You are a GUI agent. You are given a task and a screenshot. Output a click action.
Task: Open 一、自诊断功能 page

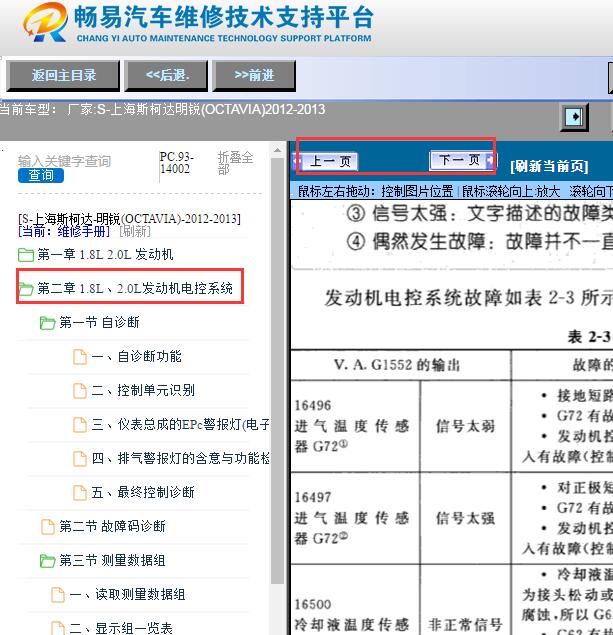pos(136,356)
